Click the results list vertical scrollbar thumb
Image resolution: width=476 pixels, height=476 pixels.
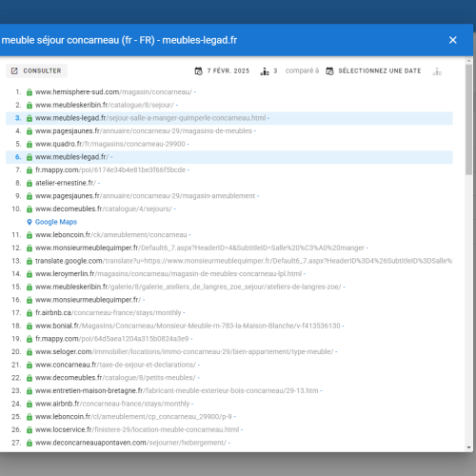click(x=468, y=119)
